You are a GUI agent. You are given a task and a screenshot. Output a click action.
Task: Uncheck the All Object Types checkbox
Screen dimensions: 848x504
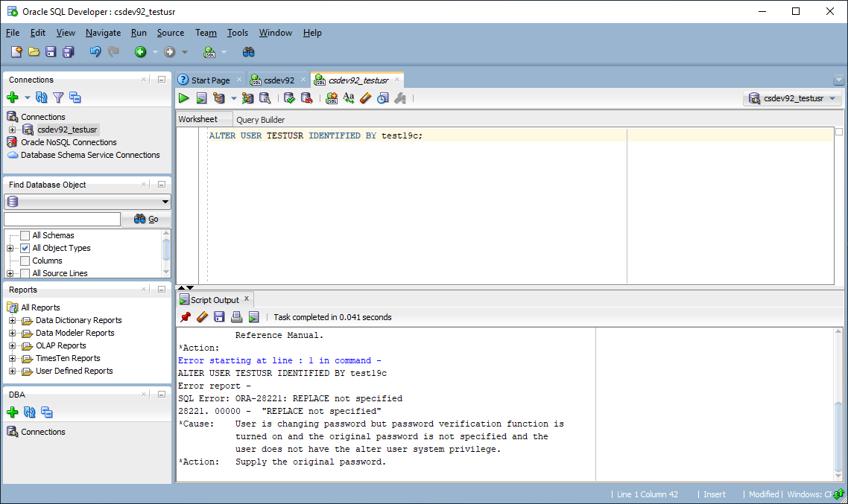pyautogui.click(x=25, y=248)
